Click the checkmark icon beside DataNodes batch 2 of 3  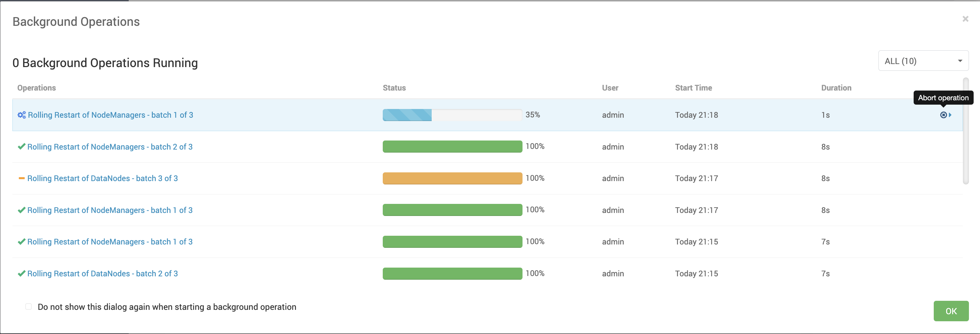pyautogui.click(x=22, y=273)
